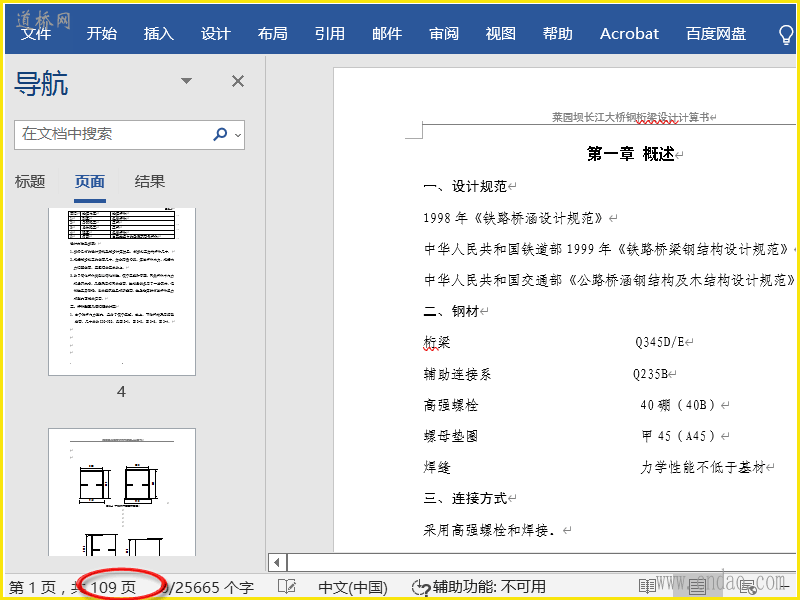Open the 帮助 ribbon tab
The width and height of the screenshot is (800, 600).
(557, 34)
